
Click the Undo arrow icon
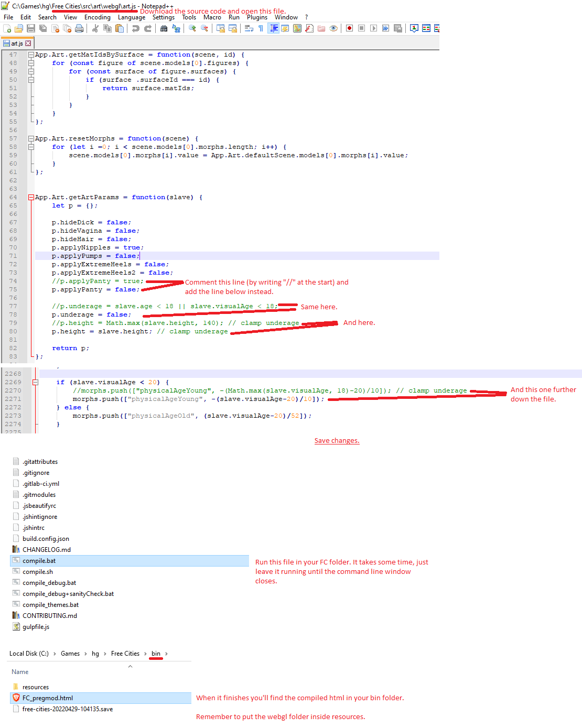pos(136,28)
